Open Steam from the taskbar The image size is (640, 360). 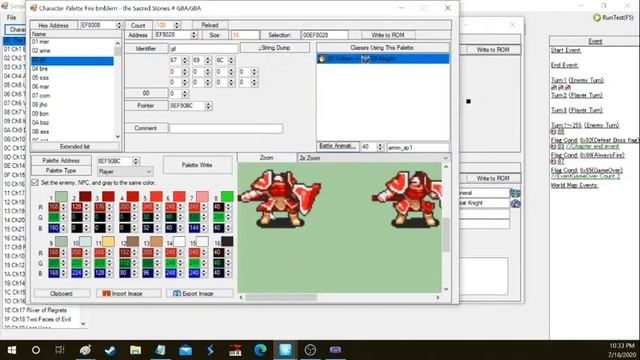tap(110, 350)
